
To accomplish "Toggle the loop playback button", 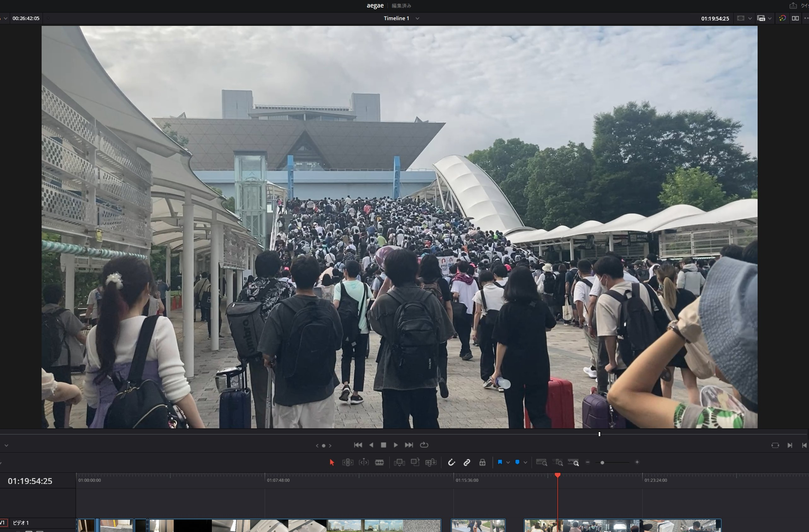I will tap(424, 445).
